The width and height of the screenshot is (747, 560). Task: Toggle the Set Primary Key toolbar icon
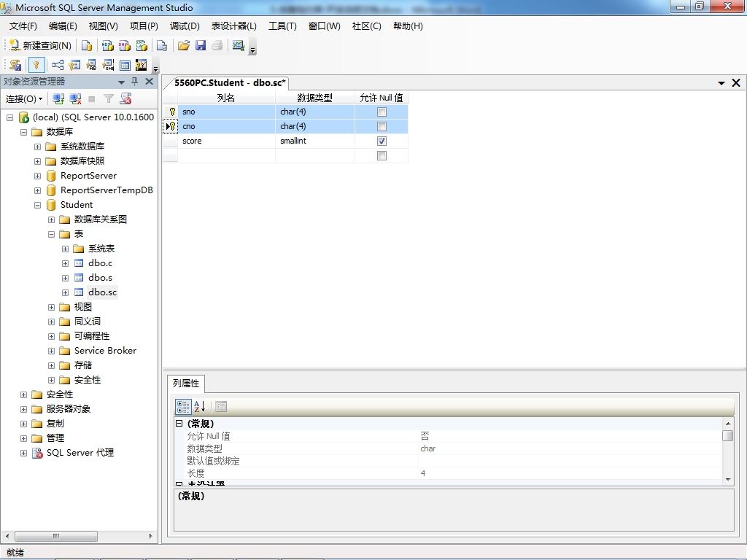pos(36,65)
